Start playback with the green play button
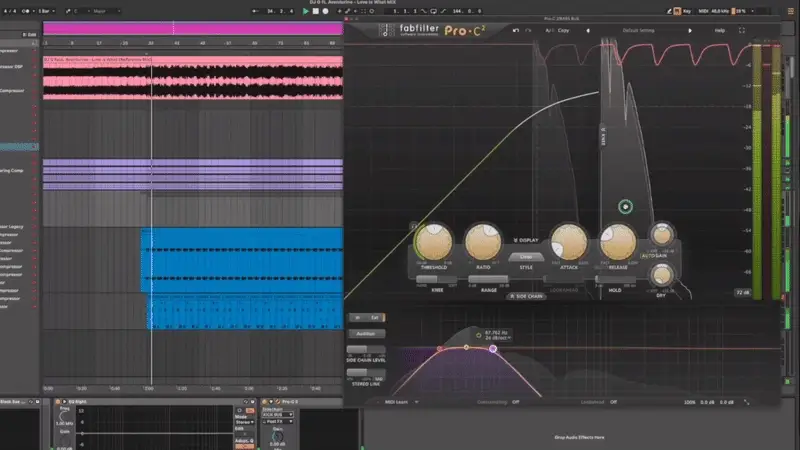 (305, 11)
